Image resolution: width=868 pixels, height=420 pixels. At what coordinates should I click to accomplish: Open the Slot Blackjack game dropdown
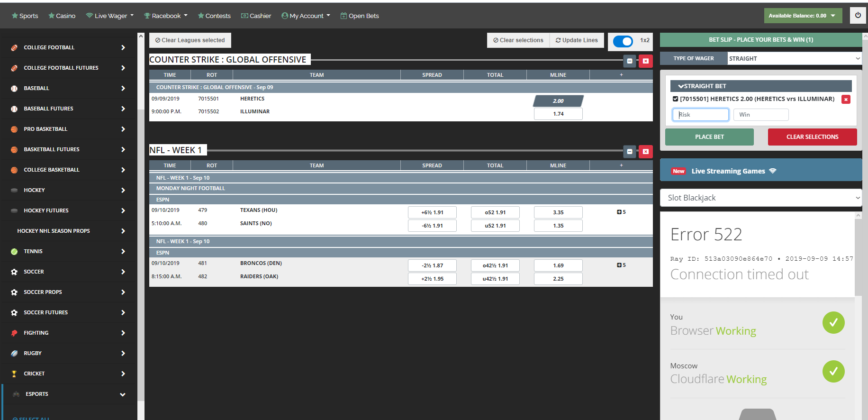tap(761, 198)
